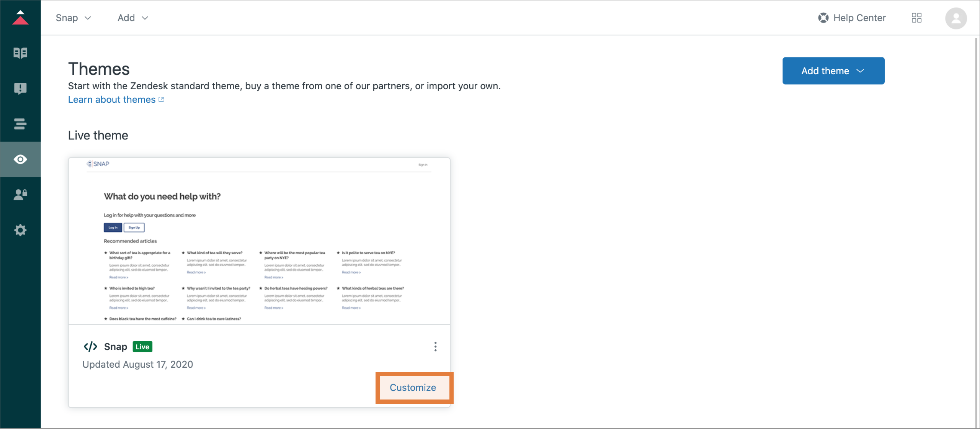The width and height of the screenshot is (980, 429).
Task: Expand the Add dropdown menu
Action: (133, 18)
